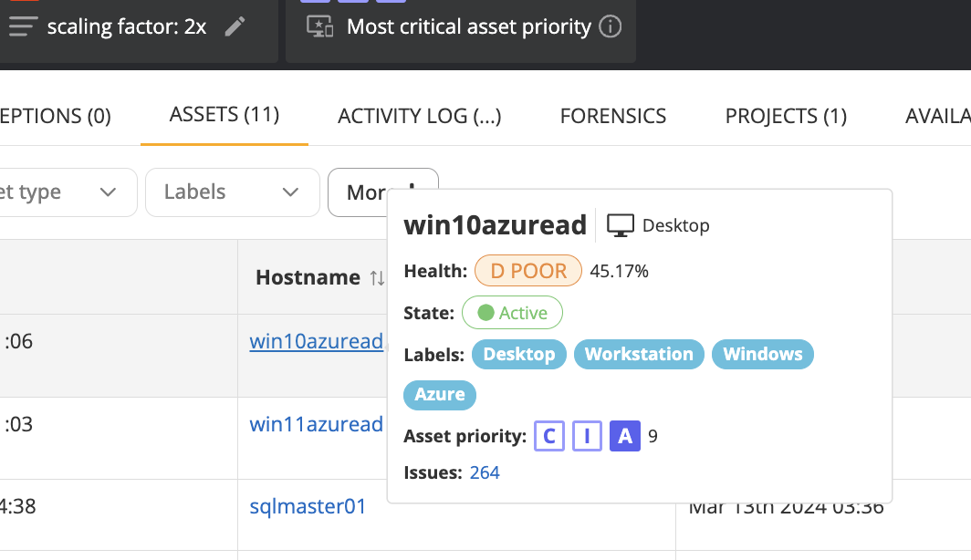Click the green Active state badge
971x560 pixels.
click(x=512, y=313)
